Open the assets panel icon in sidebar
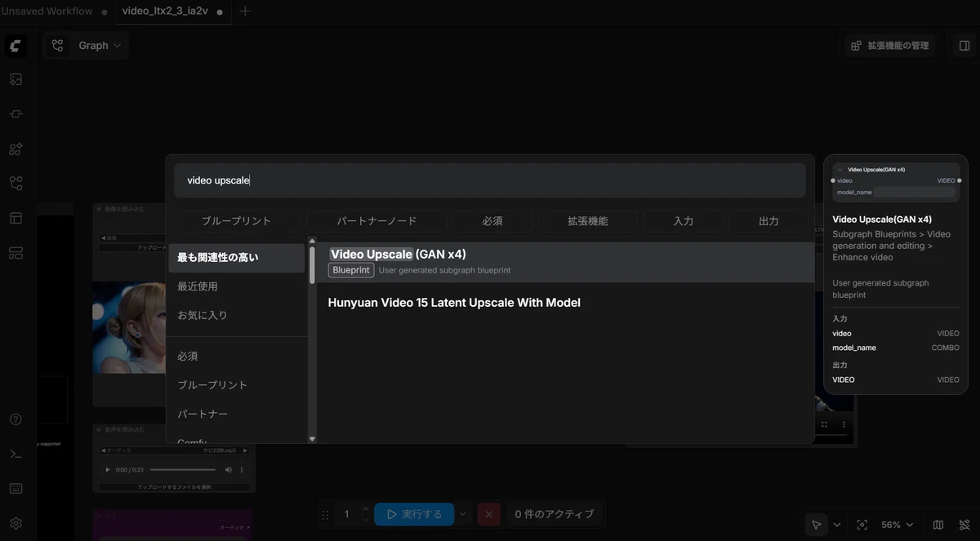This screenshot has height=541, width=980. [16, 79]
